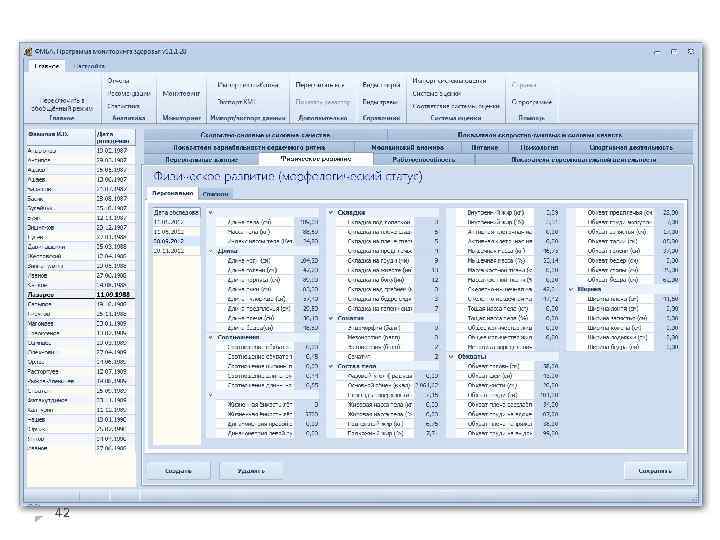Click the Складка на груди (мм) value

(x=428, y=260)
